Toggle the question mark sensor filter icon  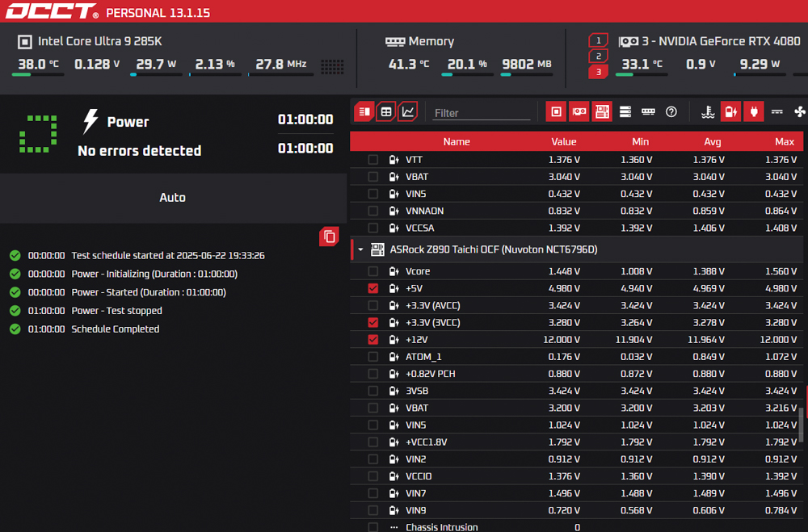coord(671,111)
